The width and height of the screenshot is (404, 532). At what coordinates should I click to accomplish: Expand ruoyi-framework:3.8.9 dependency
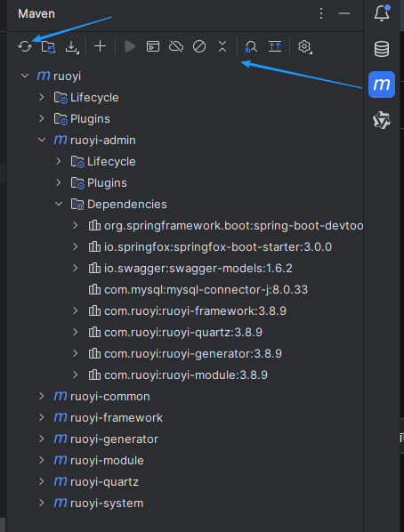pos(76,311)
